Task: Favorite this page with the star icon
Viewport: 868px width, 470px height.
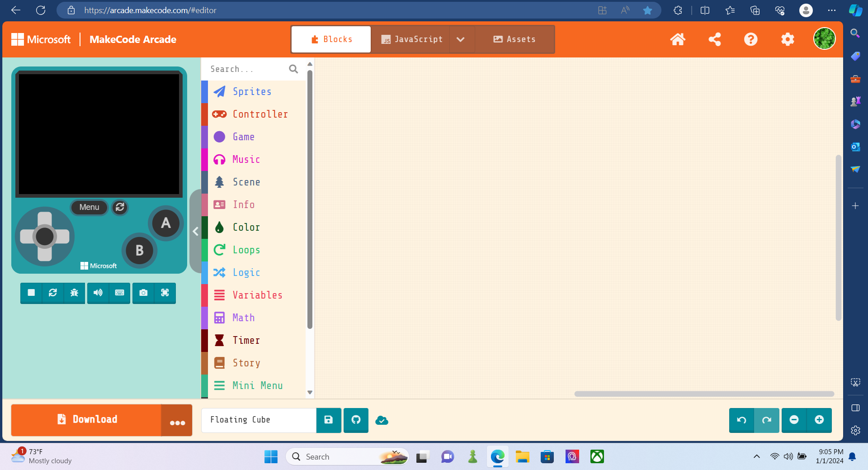Action: [647, 10]
